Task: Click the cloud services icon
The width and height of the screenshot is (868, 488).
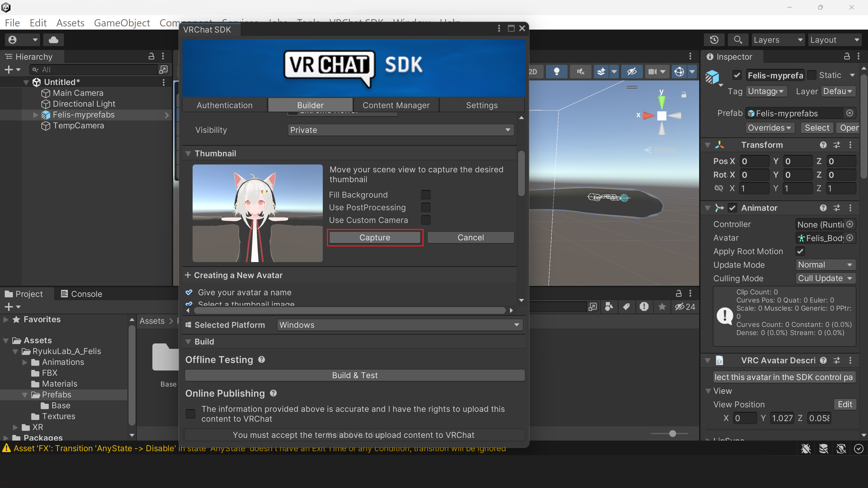Action: tap(53, 40)
